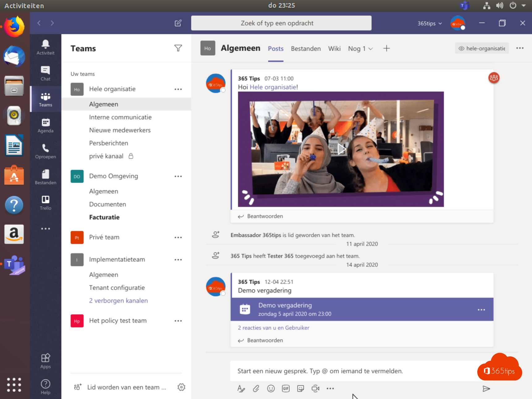This screenshot has height=399, width=532.
Task: Start a new chat with compose icon
Action: coord(178,23)
